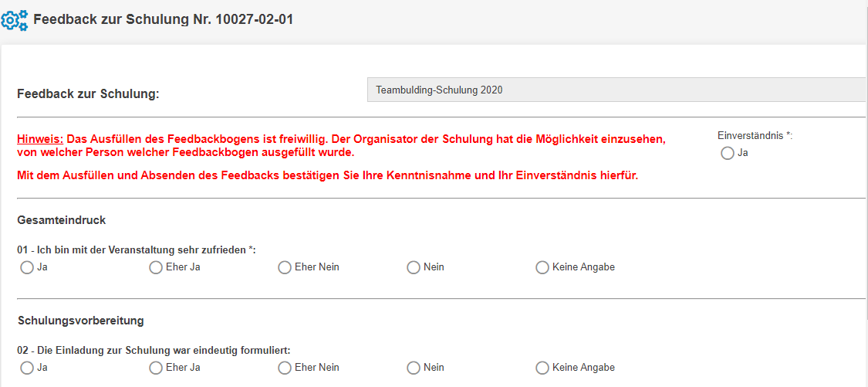Choose 'Keine Angabe' for question 01
Screen dimensions: 868x387
coord(542,268)
